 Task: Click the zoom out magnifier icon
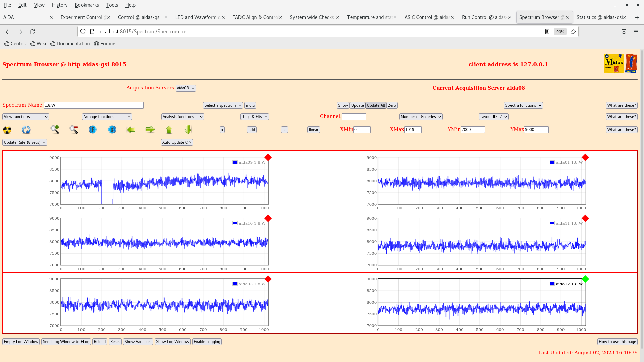(74, 129)
